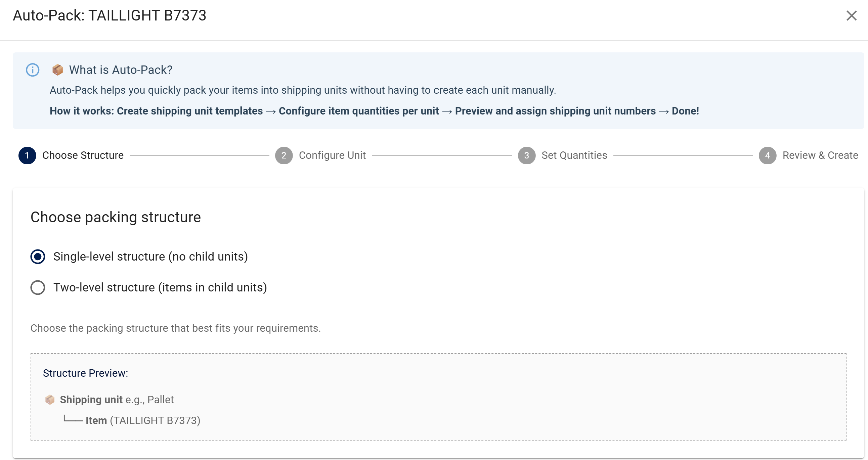Click the step 1 number circle
Screen dimensions: 868x460
pyautogui.click(x=27, y=155)
